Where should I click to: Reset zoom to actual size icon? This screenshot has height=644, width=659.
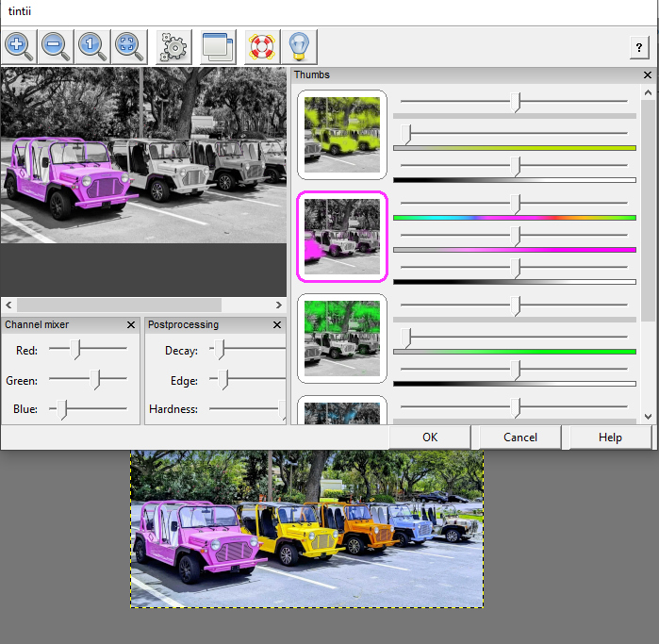(x=91, y=44)
